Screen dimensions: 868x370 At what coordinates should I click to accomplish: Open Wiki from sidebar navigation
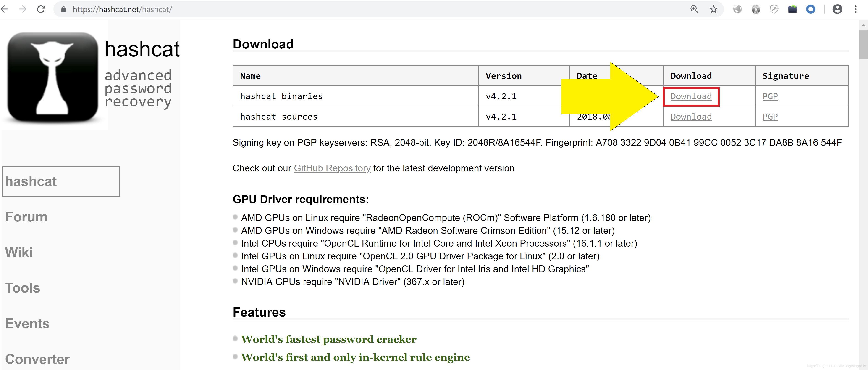(19, 252)
